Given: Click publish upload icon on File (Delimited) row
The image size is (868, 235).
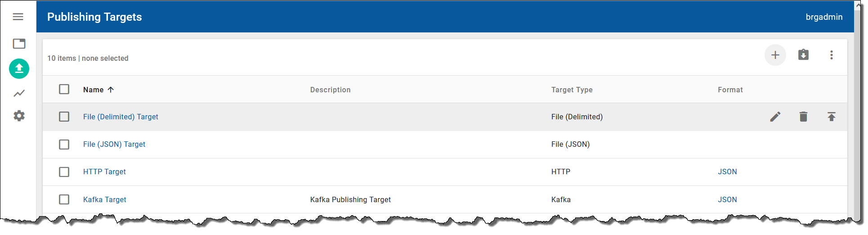Looking at the screenshot, I should [x=831, y=117].
